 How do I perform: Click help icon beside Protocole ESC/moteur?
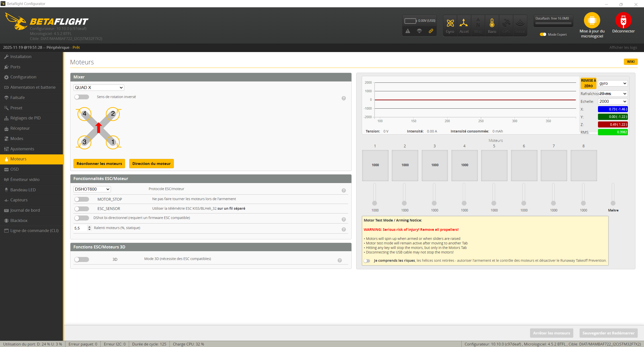344,191
